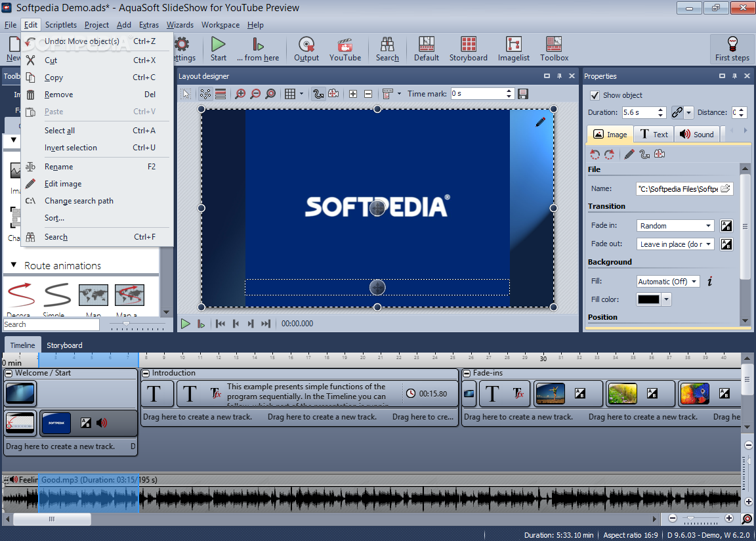Viewport: 756px width, 541px height.
Task: Choose Edit image from Edit menu
Action: 97,184
